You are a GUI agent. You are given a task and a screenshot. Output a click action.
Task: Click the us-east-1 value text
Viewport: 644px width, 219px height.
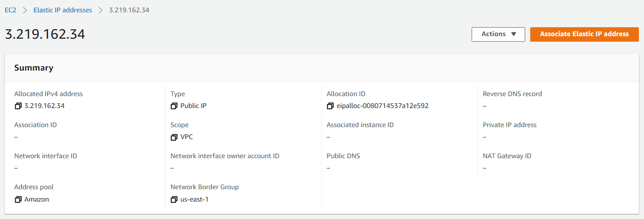coord(194,199)
